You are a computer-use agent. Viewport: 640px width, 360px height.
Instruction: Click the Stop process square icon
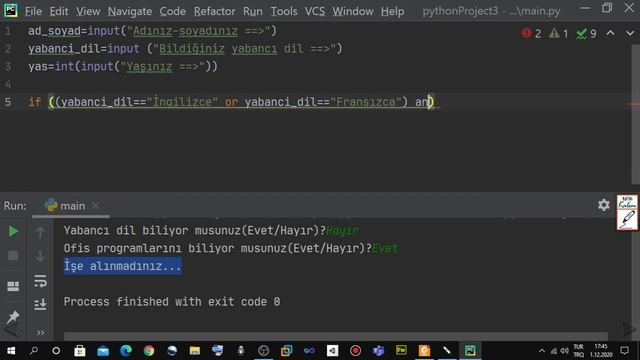point(13,256)
